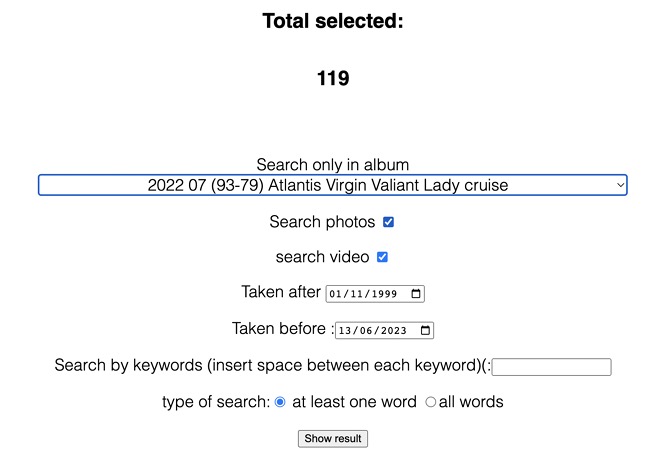Image resolution: width=667 pixels, height=460 pixels.
Task: Click the 'Search photos' label text
Action: [322, 222]
